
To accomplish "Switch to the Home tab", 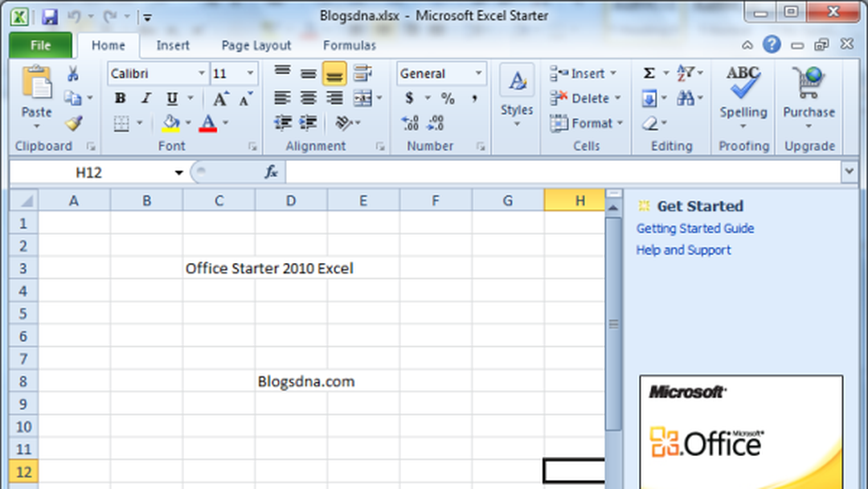I will pos(108,45).
